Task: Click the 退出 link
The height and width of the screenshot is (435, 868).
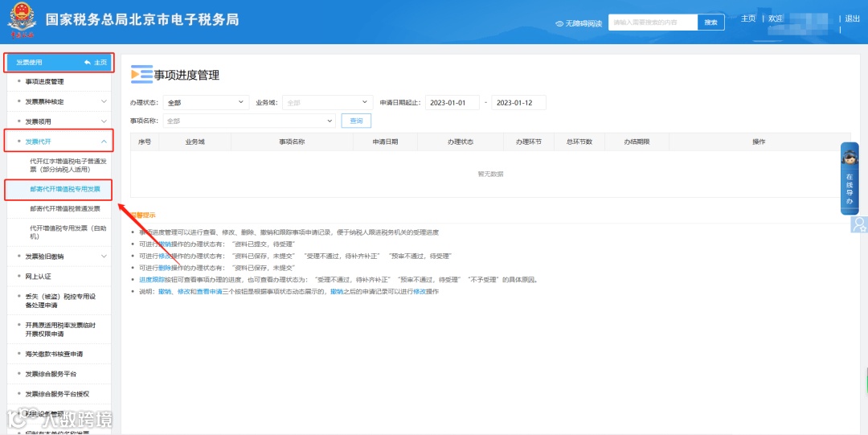Action: point(853,18)
